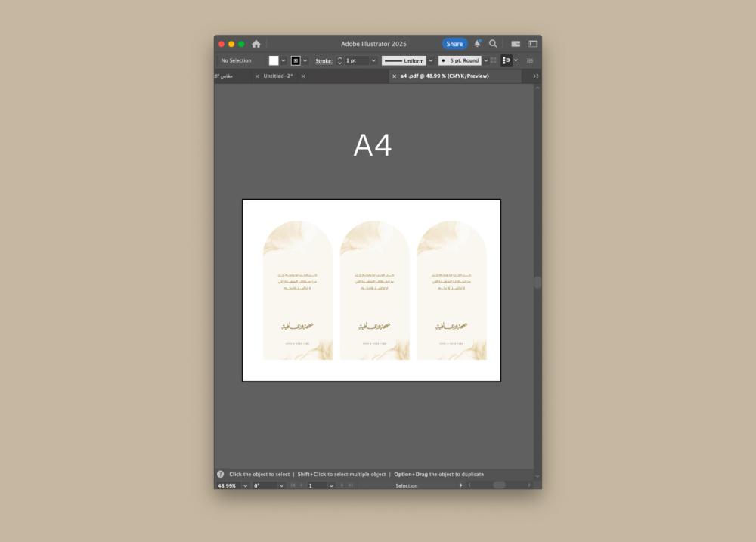Click the stroke weight stepper arrows

tap(339, 60)
